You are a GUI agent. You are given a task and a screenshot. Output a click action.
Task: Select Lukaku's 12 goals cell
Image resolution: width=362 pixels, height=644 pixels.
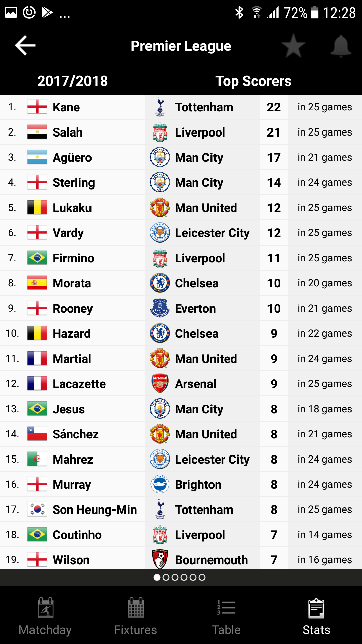(274, 208)
